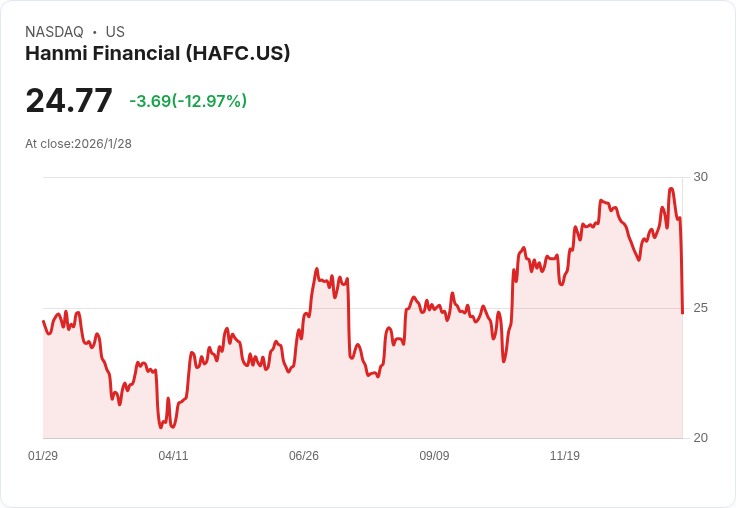Click the 20 y-axis label
Image resolution: width=736 pixels, height=508 pixels.
click(700, 438)
